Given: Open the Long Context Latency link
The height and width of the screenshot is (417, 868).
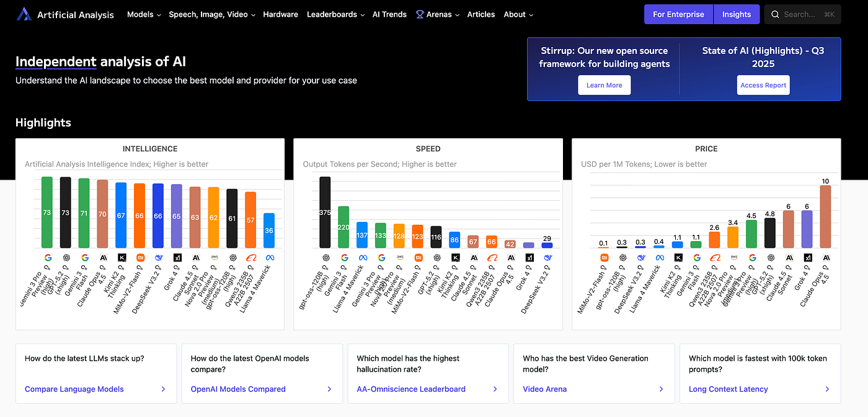Looking at the screenshot, I should point(728,389).
